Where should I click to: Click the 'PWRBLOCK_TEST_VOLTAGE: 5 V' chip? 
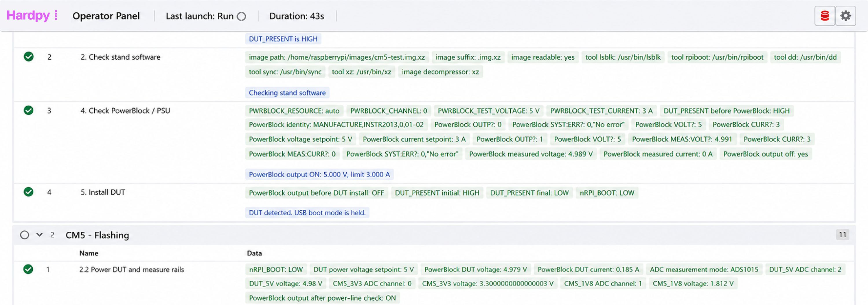click(x=489, y=111)
